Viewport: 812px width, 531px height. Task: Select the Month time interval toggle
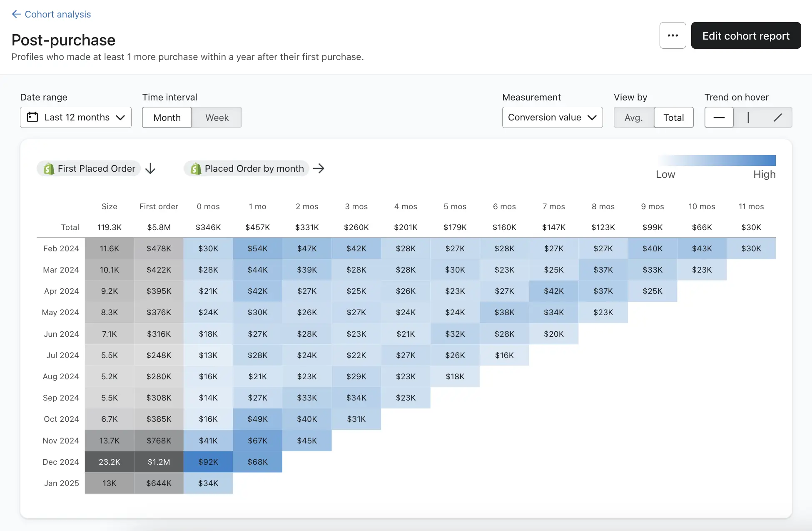click(167, 117)
